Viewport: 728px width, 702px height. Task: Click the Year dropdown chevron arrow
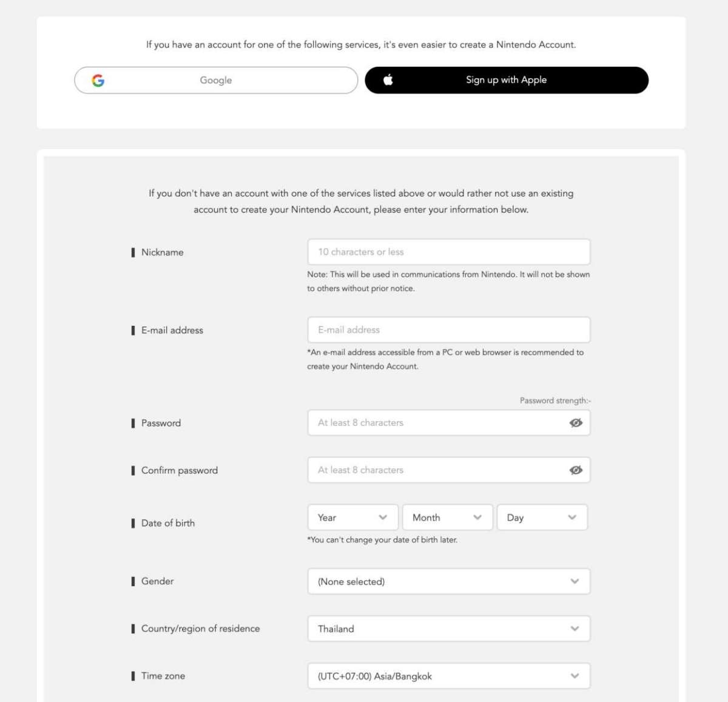383,518
